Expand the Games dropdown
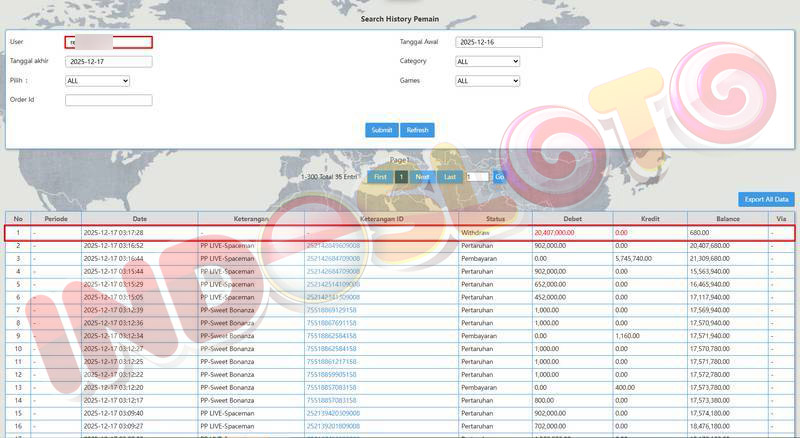Screen dimensions: 800x438 pyautogui.click(x=487, y=81)
